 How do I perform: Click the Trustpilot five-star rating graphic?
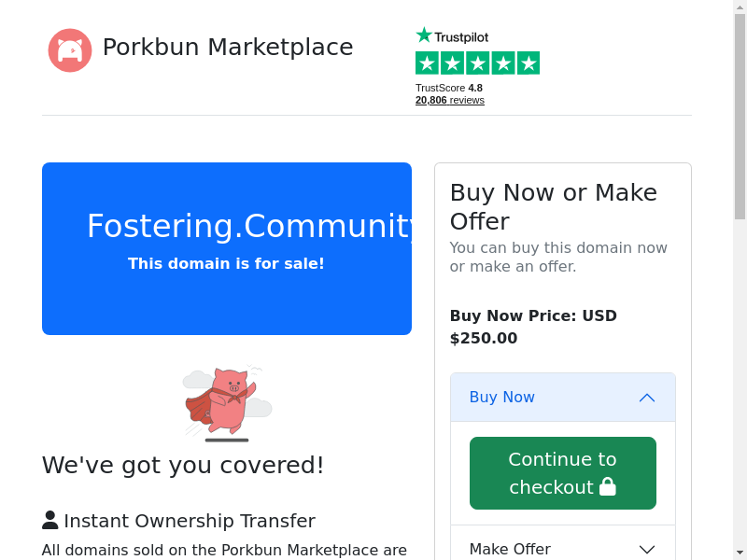(477, 63)
